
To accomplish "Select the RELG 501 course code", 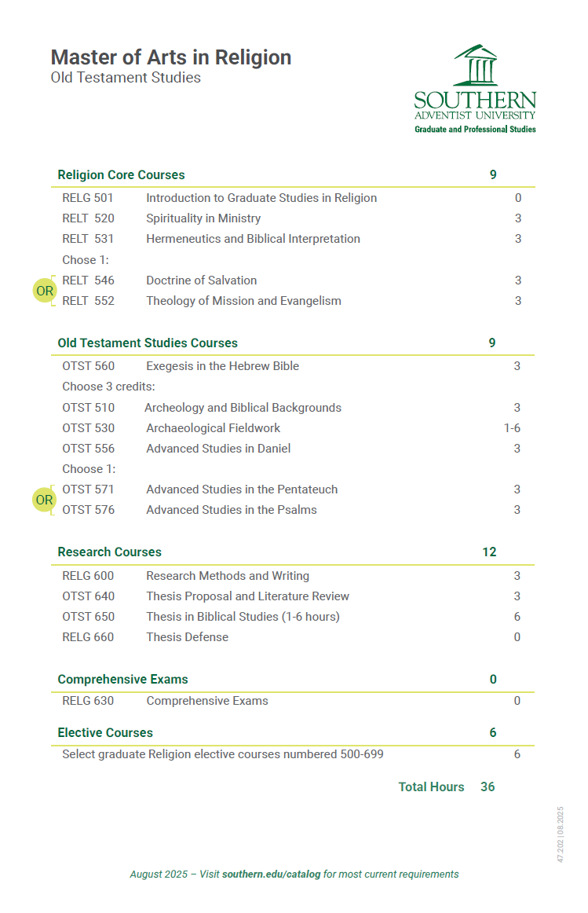I will coord(88,198).
